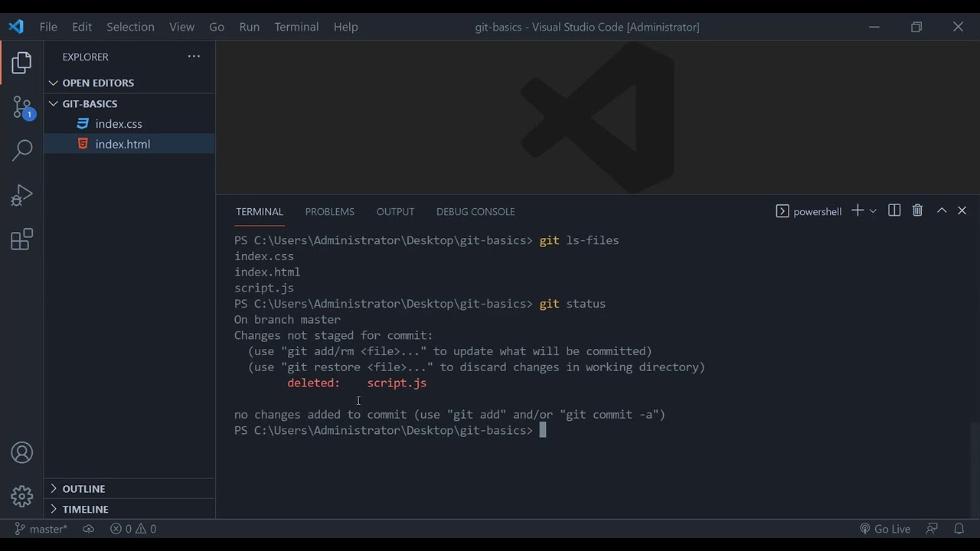Click the master branch status item
Viewport: 980px width, 551px height.
coord(41,529)
